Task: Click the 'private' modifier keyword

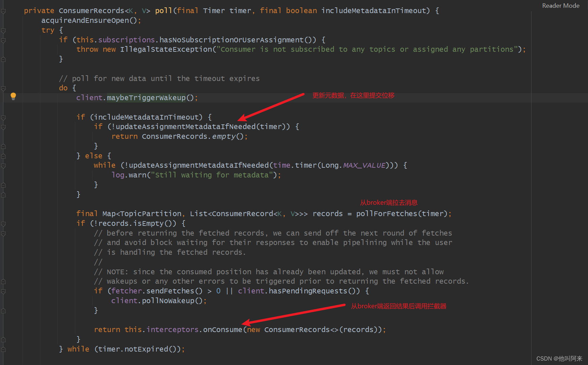Action: (39, 11)
